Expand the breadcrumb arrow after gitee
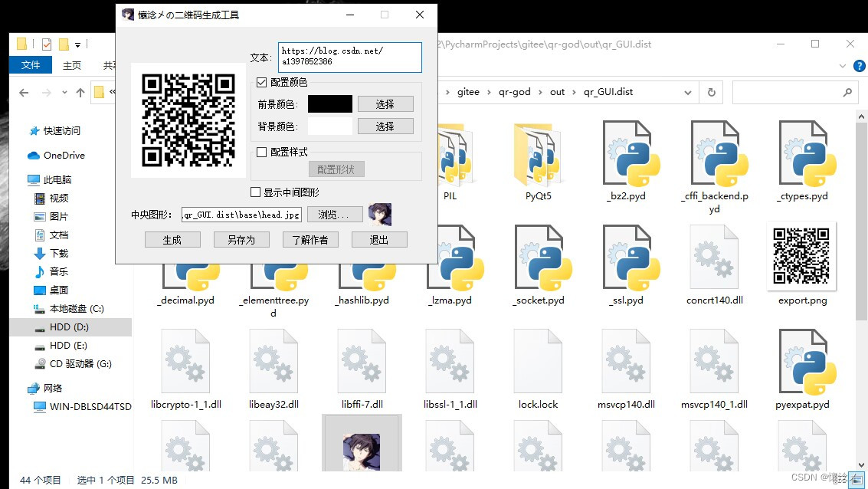The image size is (868, 489). coord(489,93)
